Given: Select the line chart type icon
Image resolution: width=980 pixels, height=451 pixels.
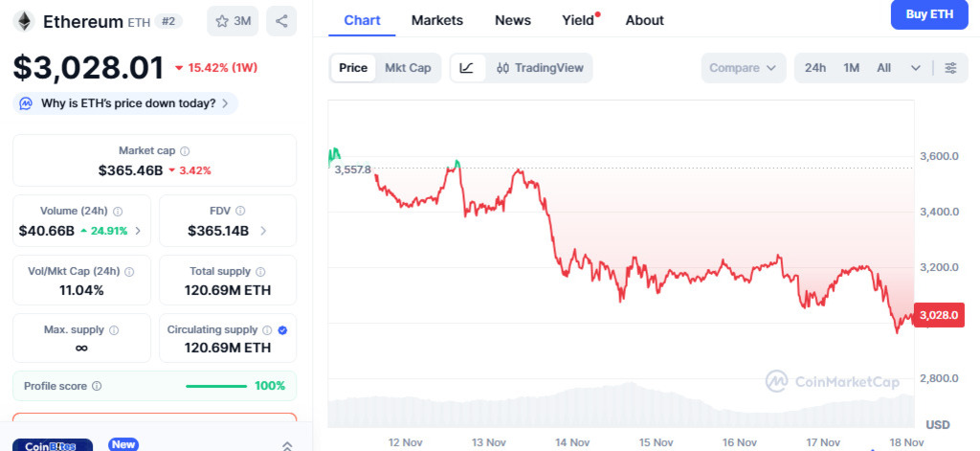Looking at the screenshot, I should (x=467, y=68).
